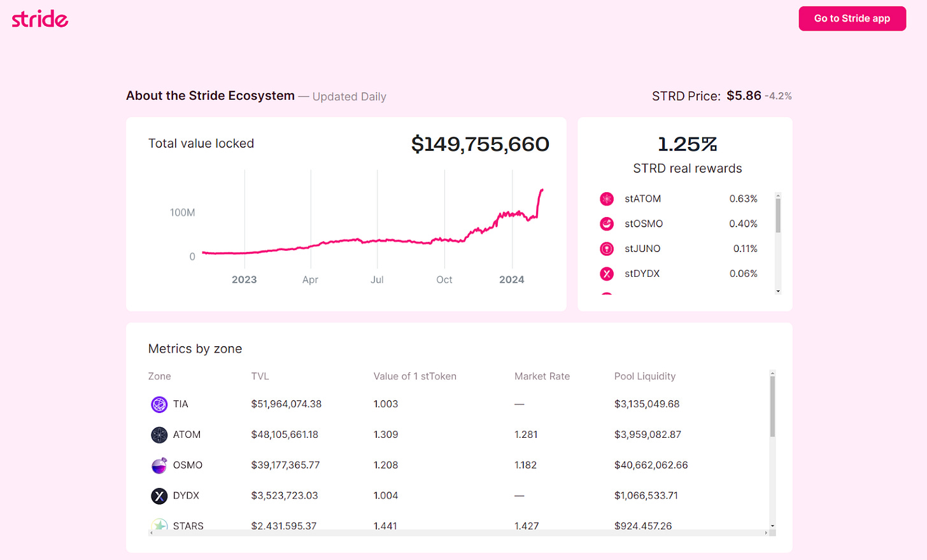This screenshot has height=560, width=927.
Task: Click TVL value $39,177,365.77
Action: 285,465
